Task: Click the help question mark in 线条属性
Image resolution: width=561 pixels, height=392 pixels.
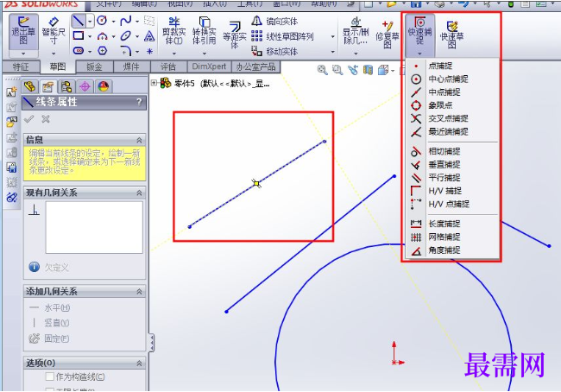Action: [139, 102]
